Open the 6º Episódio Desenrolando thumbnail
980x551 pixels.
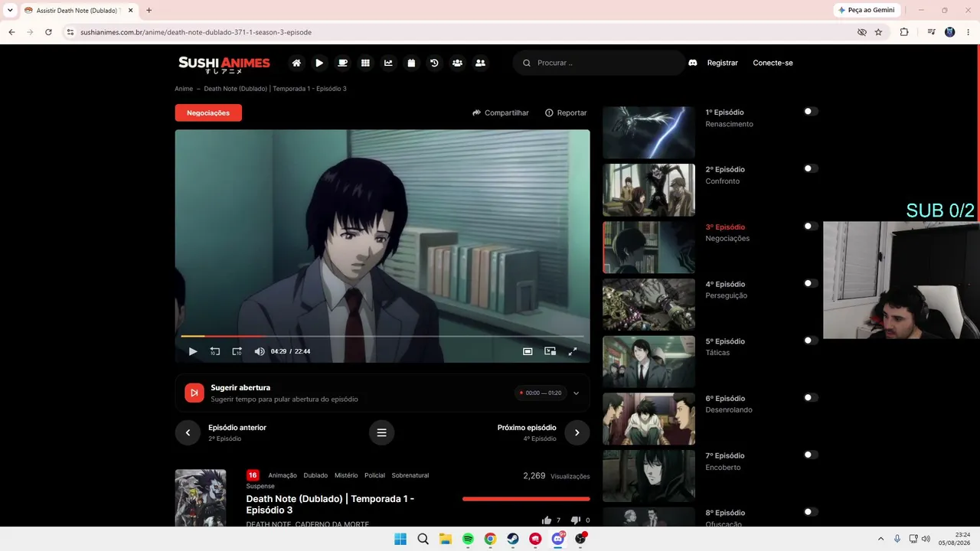pos(649,419)
